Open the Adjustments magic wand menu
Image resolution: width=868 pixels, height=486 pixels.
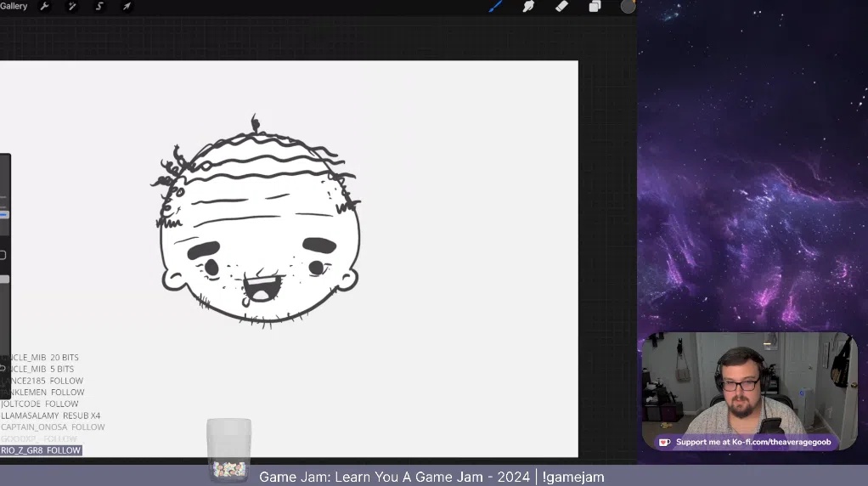(72, 7)
